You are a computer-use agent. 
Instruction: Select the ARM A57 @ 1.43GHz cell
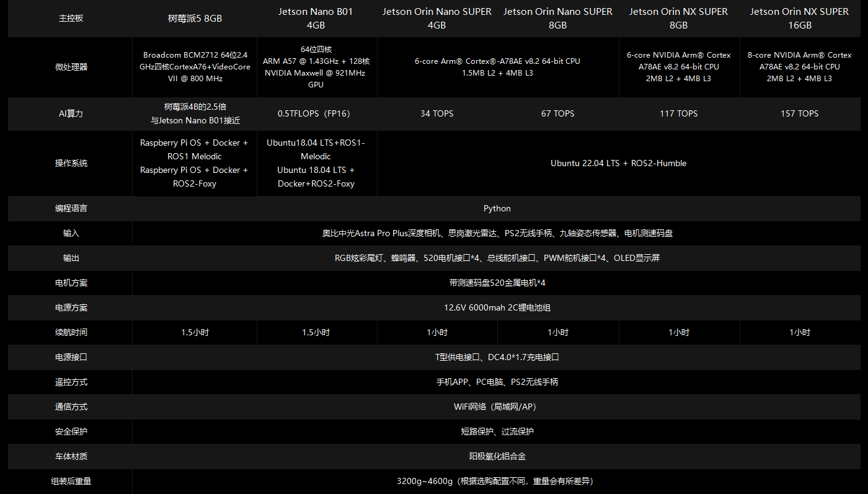[x=316, y=67]
